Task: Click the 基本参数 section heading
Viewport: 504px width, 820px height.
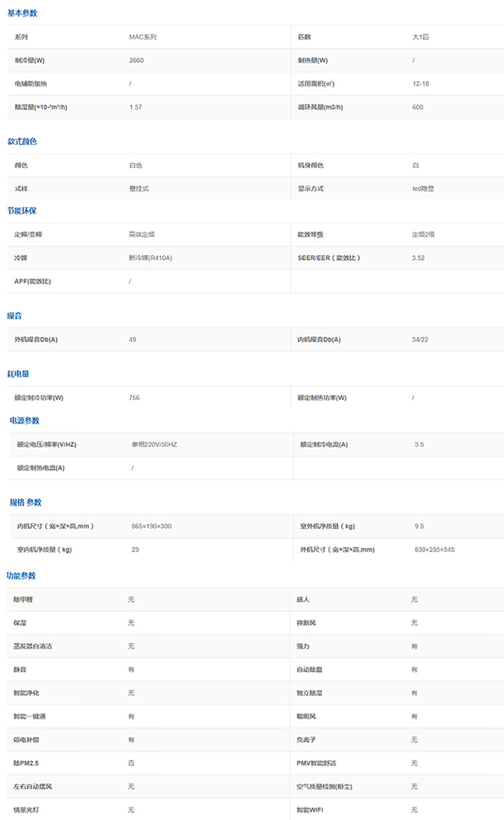Action: 22,13
